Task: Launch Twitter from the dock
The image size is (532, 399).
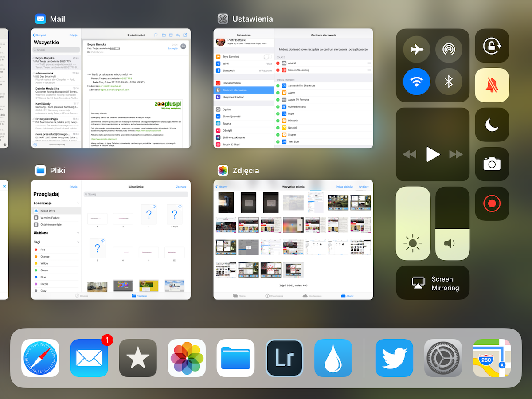Action: pos(395,358)
